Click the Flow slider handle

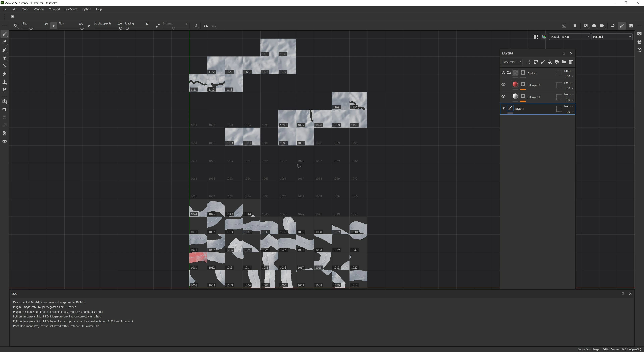coord(82,28)
